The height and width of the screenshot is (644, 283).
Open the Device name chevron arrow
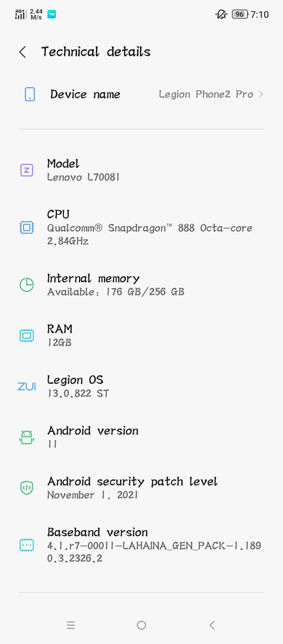pyautogui.click(x=261, y=94)
